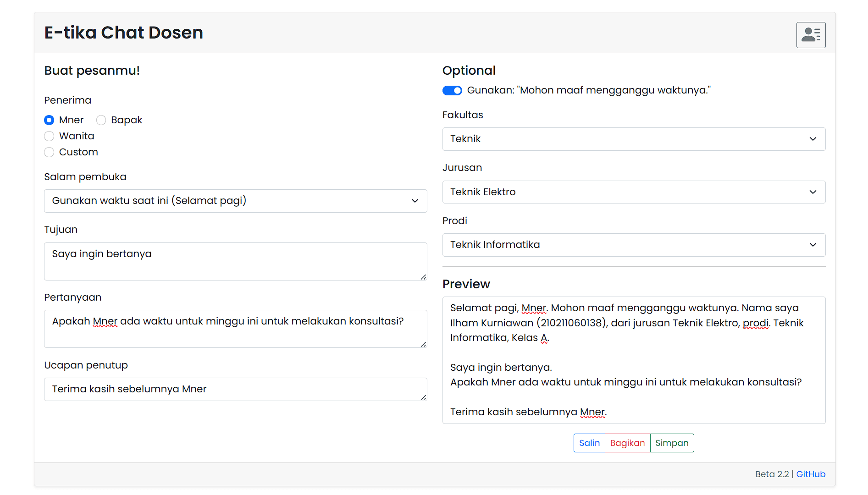This screenshot has height=495, width=868.
Task: Grab the Pertanyaan textarea resize handle
Action: pyautogui.click(x=423, y=344)
